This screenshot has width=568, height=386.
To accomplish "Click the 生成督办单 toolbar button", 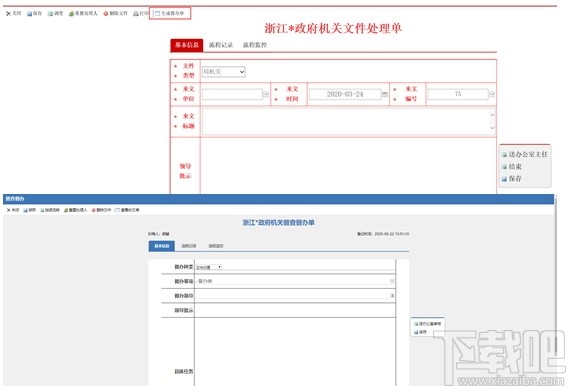I will (x=170, y=13).
